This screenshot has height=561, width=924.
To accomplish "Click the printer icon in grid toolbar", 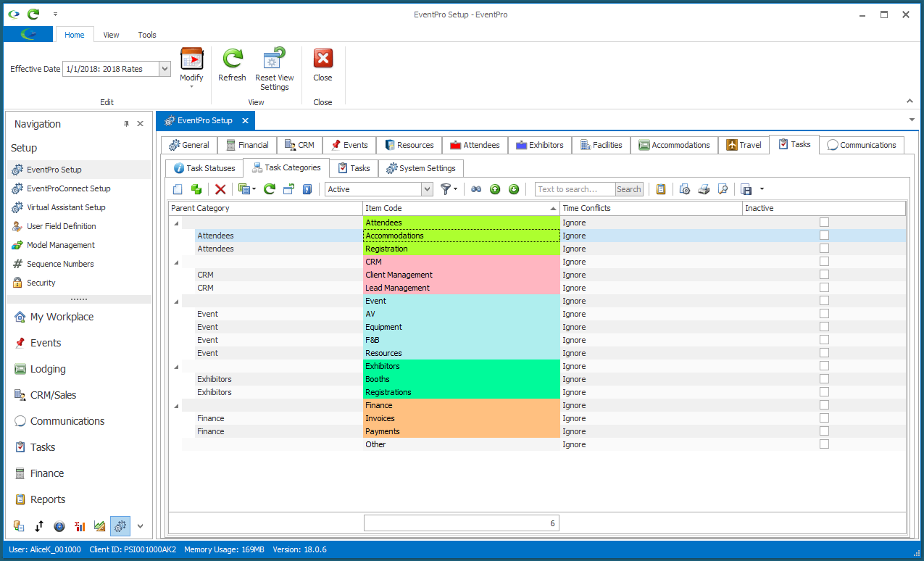I will 703,189.
